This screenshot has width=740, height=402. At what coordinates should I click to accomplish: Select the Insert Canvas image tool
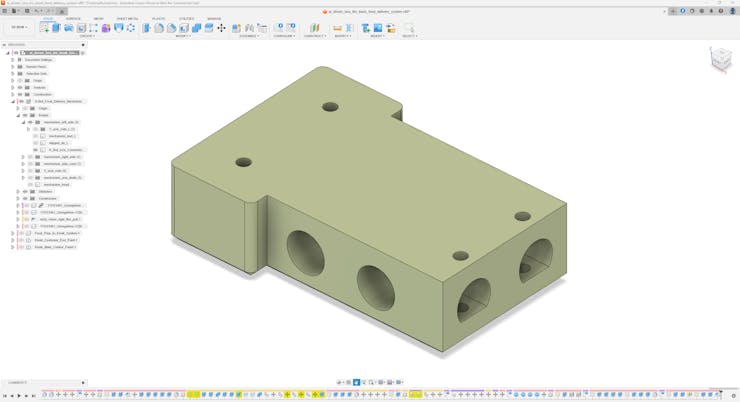coord(378,28)
